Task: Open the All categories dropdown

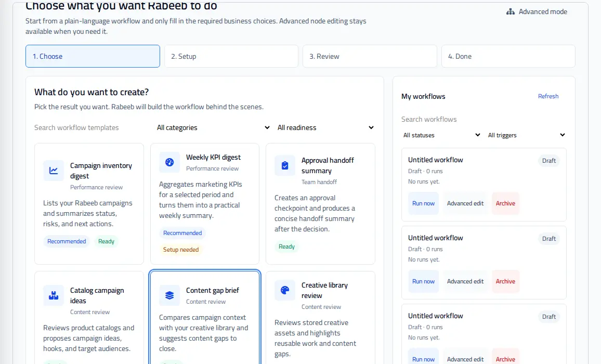Action: tap(213, 128)
